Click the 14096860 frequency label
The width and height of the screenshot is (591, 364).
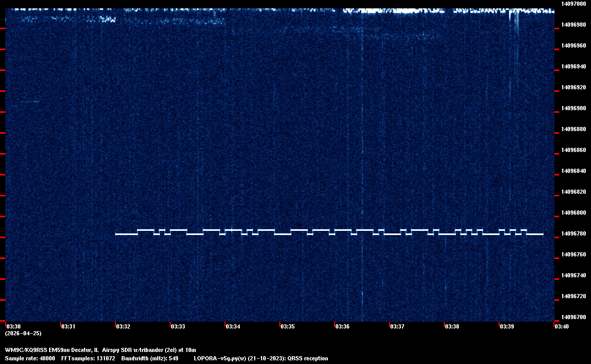573,150
